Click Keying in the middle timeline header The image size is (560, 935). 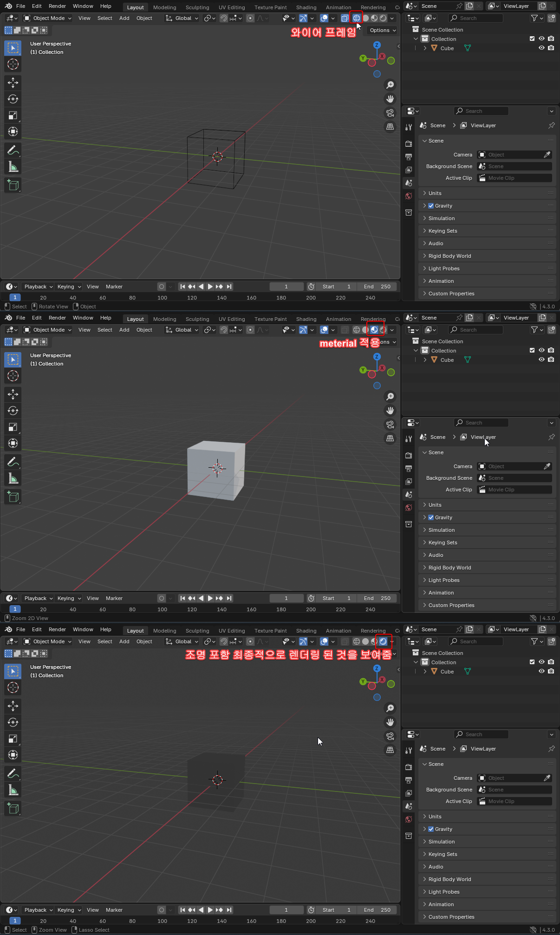point(68,598)
